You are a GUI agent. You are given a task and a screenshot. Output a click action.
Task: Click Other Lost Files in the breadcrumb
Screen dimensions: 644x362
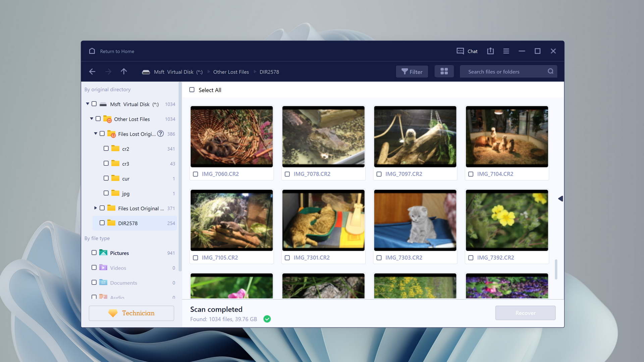(x=231, y=72)
